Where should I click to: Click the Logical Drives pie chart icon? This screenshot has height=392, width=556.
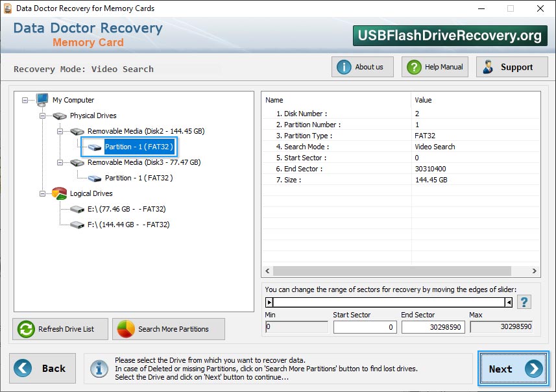(59, 193)
